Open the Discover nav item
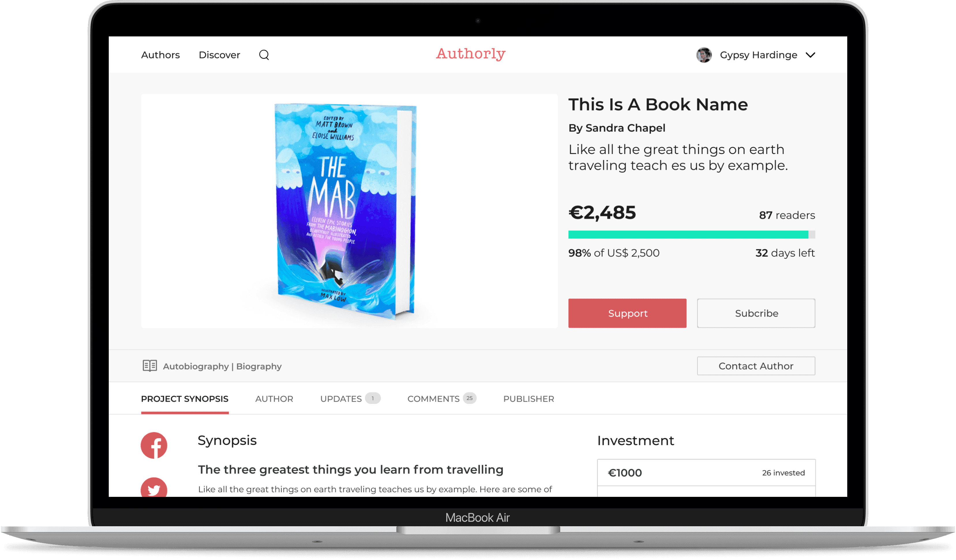The width and height of the screenshot is (956, 560). click(x=219, y=55)
